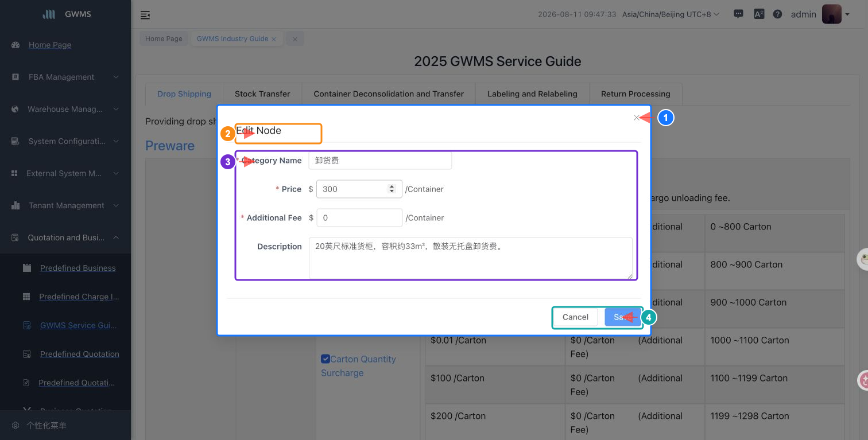Click the Quotation and Business briefcase icon
868x440 pixels.
[15, 237]
